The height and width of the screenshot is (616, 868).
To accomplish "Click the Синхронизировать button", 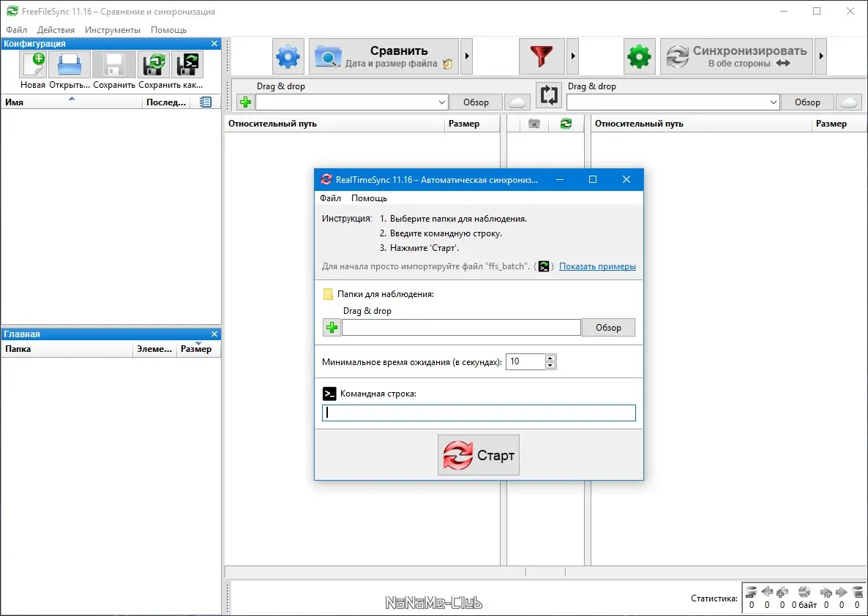I will (x=736, y=56).
